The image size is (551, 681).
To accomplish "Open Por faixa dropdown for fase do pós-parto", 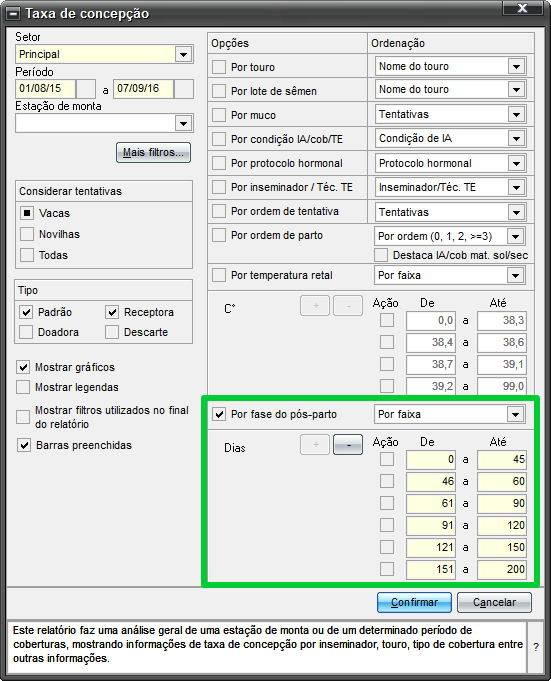I will tap(515, 414).
